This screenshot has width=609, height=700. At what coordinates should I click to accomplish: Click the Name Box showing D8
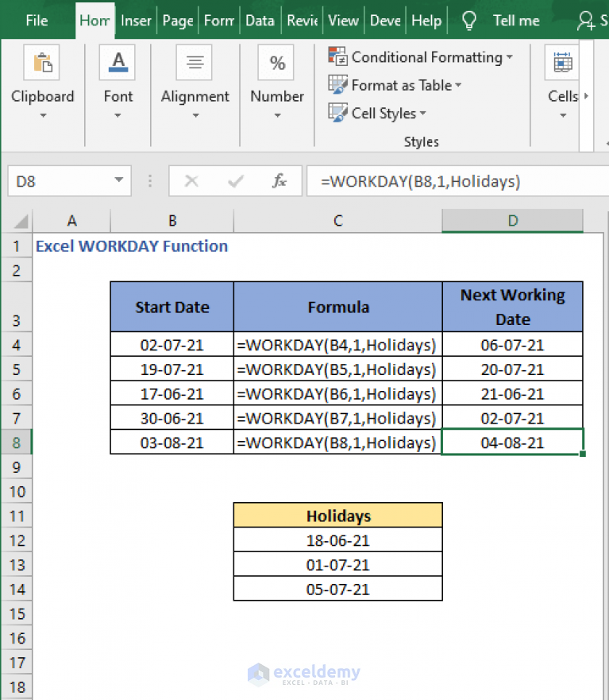click(x=69, y=181)
